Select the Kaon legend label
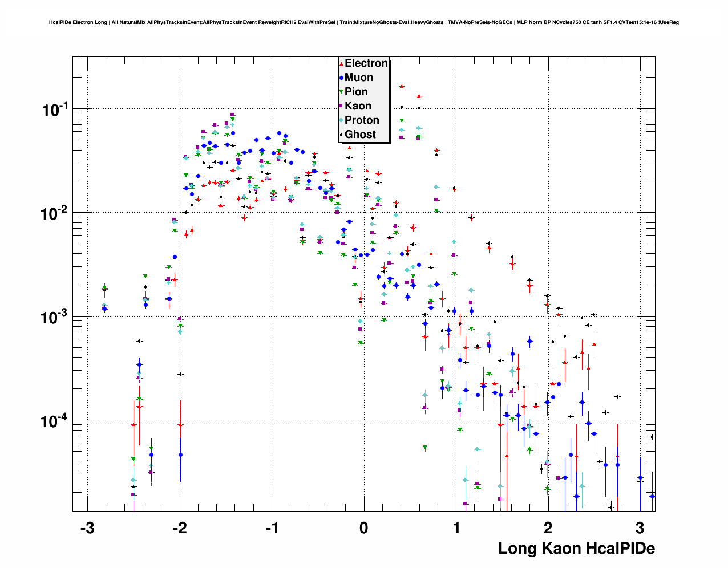The image size is (728, 568). pos(358,106)
